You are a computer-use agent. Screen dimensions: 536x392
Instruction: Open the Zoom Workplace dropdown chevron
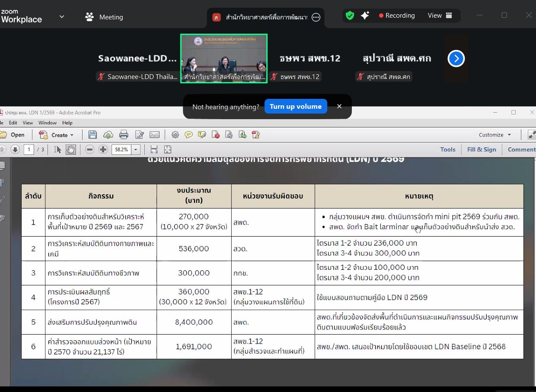tap(61, 17)
